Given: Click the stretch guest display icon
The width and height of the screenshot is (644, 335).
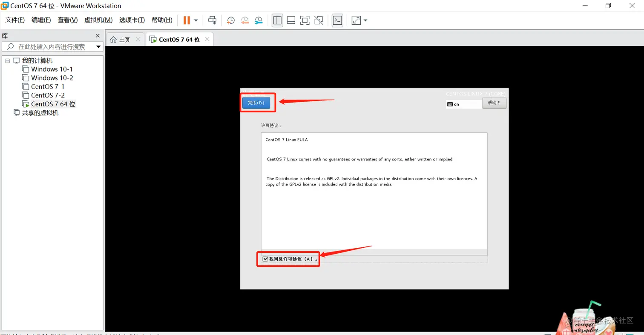Looking at the screenshot, I should tap(356, 20).
